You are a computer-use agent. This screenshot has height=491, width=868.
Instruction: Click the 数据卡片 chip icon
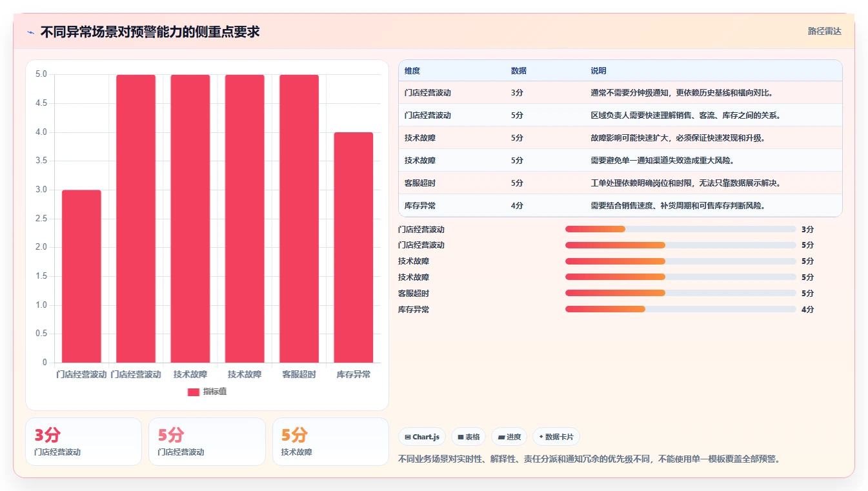[x=541, y=437]
